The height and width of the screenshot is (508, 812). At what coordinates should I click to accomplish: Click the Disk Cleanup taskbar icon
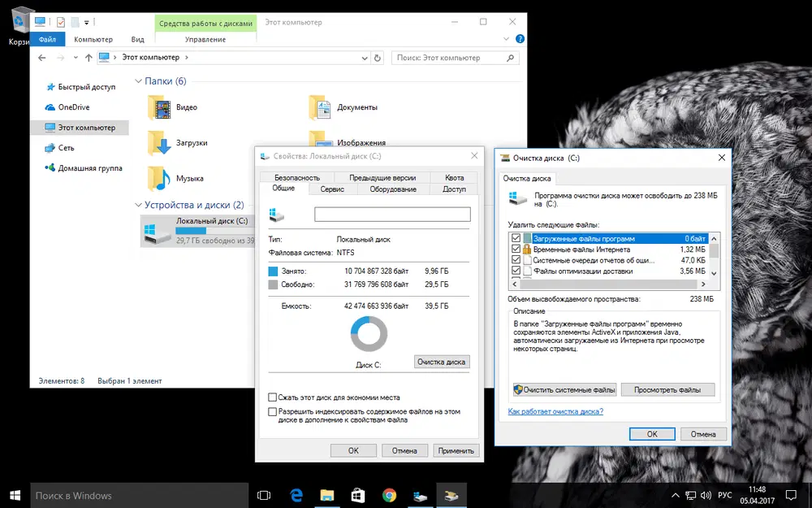[451, 496]
